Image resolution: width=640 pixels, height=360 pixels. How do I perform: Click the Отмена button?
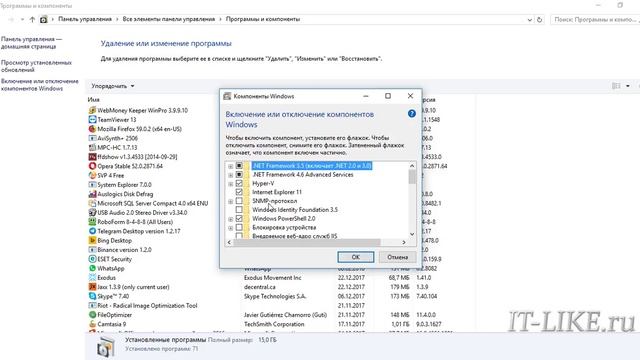click(398, 257)
